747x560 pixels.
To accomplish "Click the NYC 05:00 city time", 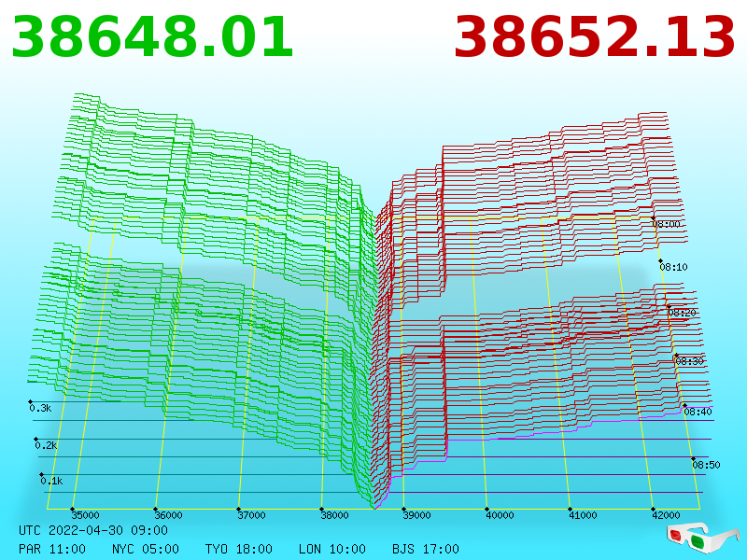I will [146, 549].
